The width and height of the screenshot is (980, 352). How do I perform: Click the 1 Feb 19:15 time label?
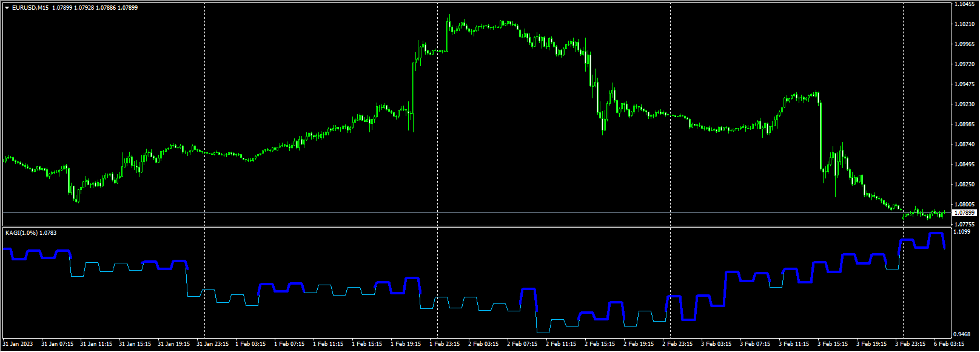pos(406,344)
